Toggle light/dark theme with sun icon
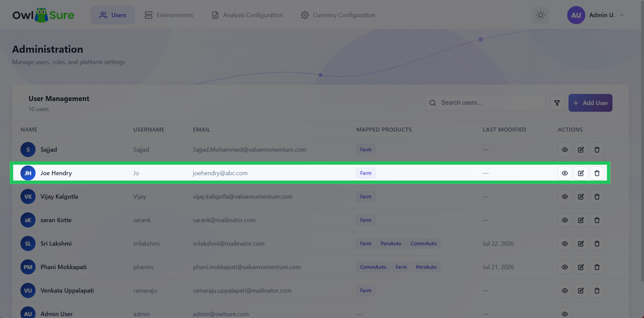The image size is (644, 318). coord(540,15)
